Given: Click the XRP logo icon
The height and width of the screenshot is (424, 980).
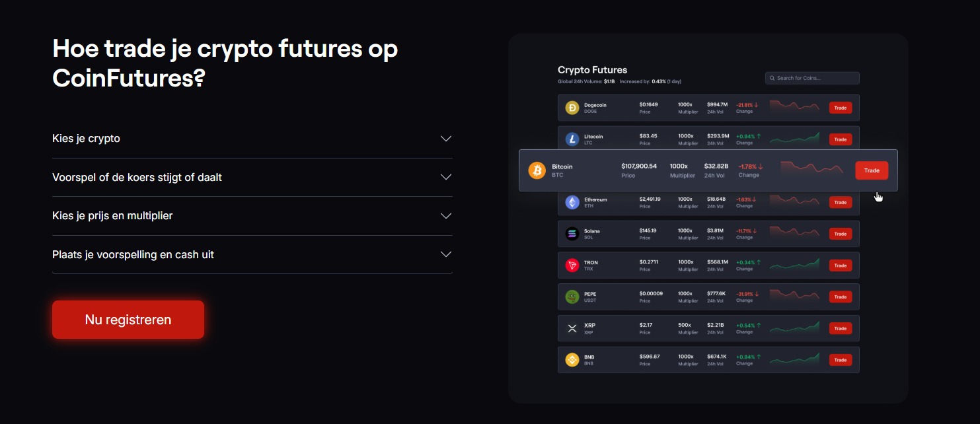Looking at the screenshot, I should [572, 328].
